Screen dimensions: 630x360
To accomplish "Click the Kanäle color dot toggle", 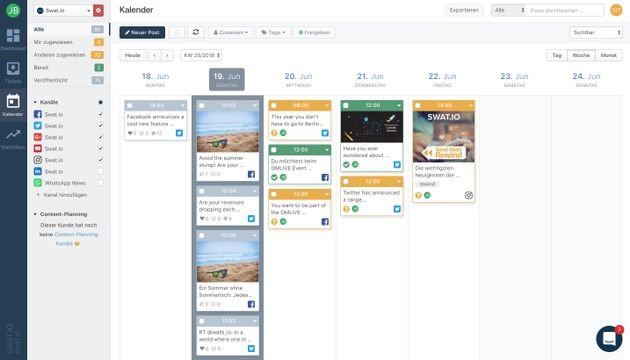I will [100, 102].
